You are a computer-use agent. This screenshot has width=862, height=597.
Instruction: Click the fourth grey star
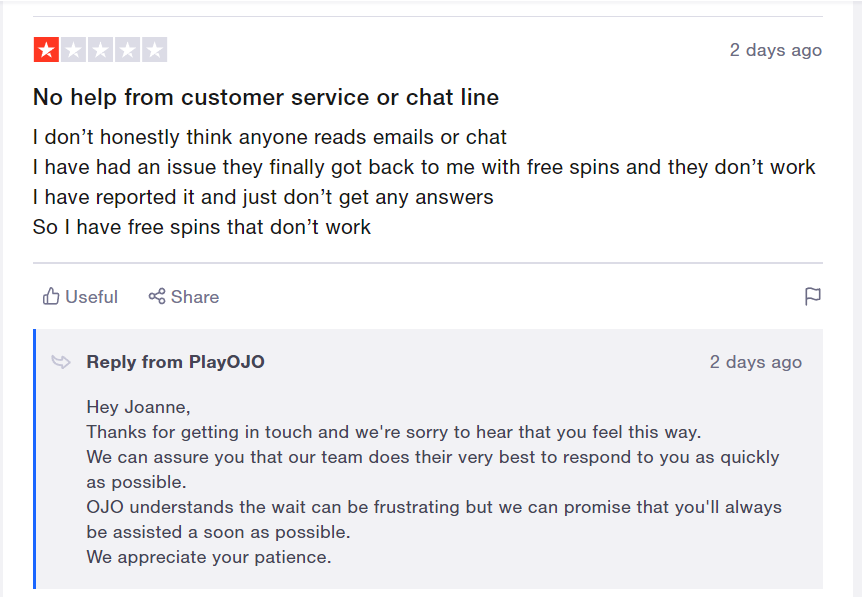(127, 50)
